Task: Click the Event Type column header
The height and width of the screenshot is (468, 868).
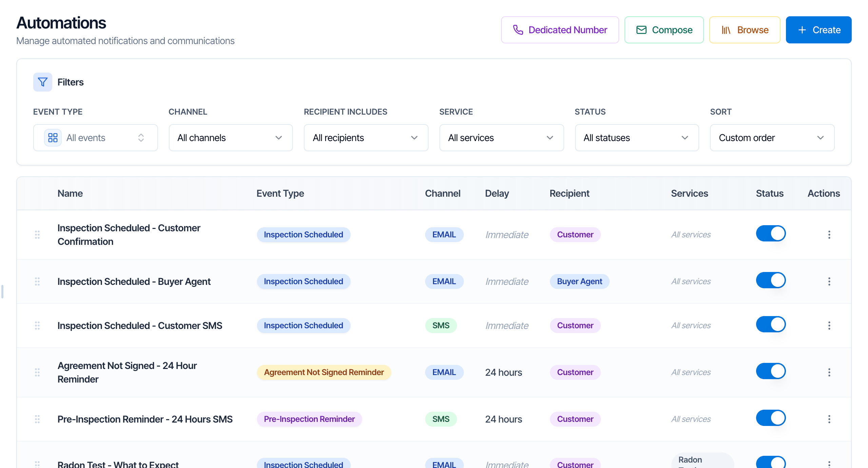Action: [x=280, y=193]
